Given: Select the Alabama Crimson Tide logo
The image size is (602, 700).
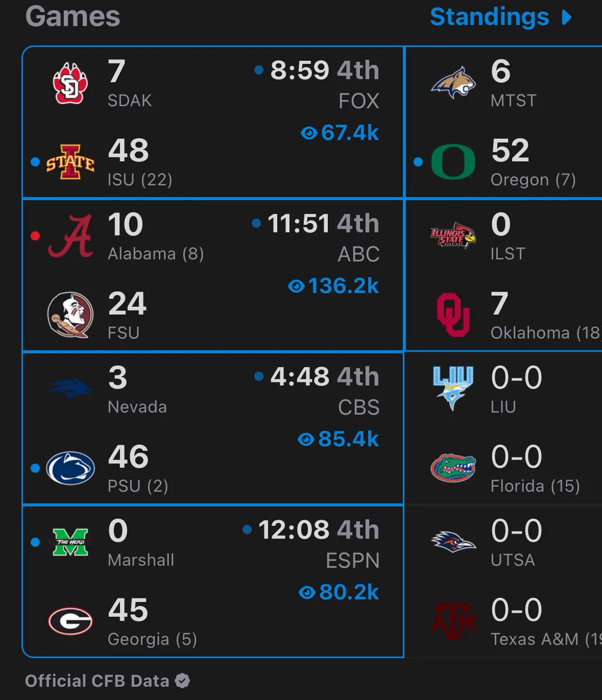Looking at the screenshot, I should [x=70, y=237].
